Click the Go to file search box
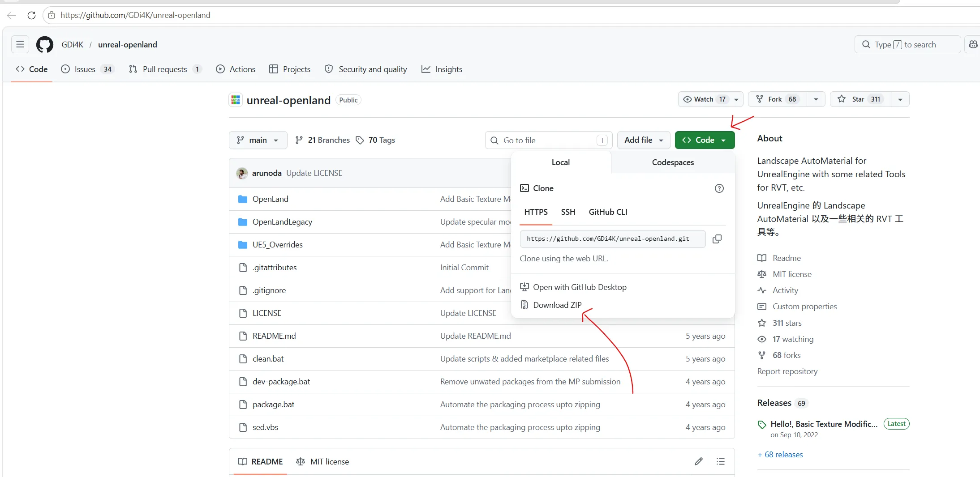980x477 pixels. coord(549,140)
